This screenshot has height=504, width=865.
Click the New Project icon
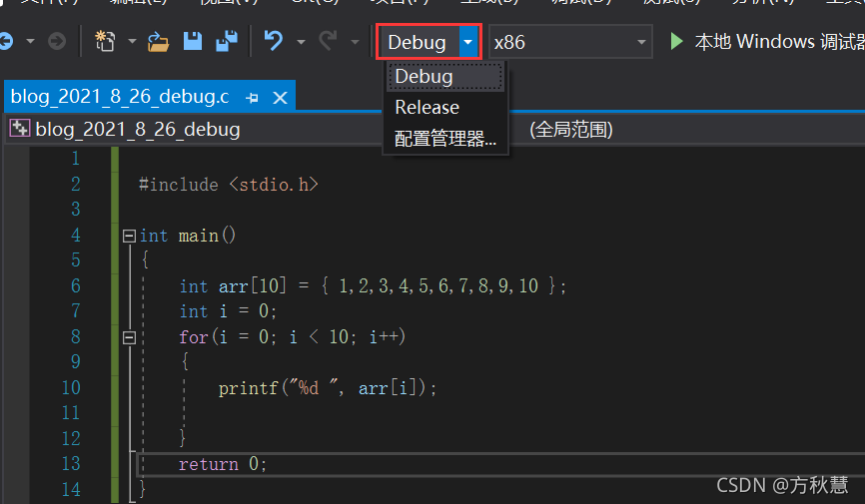pyautogui.click(x=105, y=41)
